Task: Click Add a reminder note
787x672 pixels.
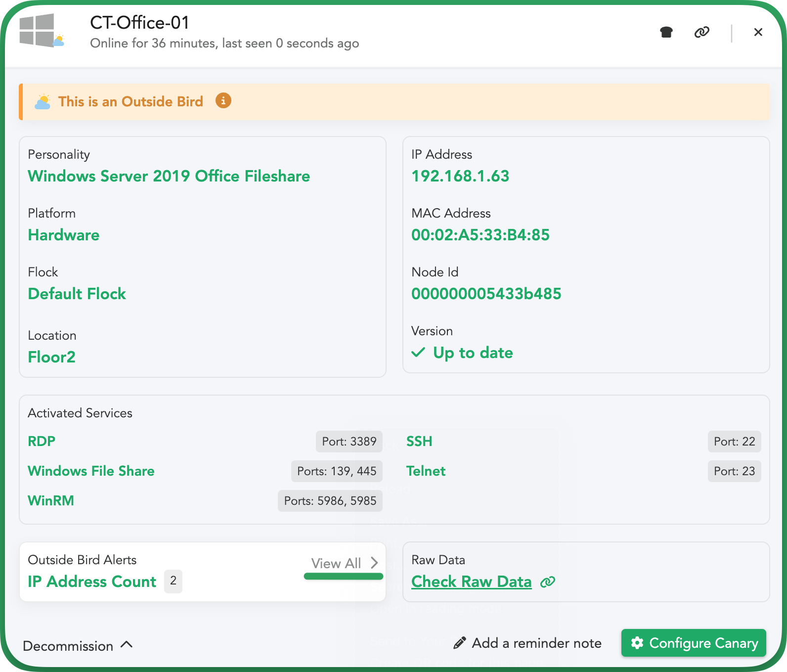Action: (536, 643)
